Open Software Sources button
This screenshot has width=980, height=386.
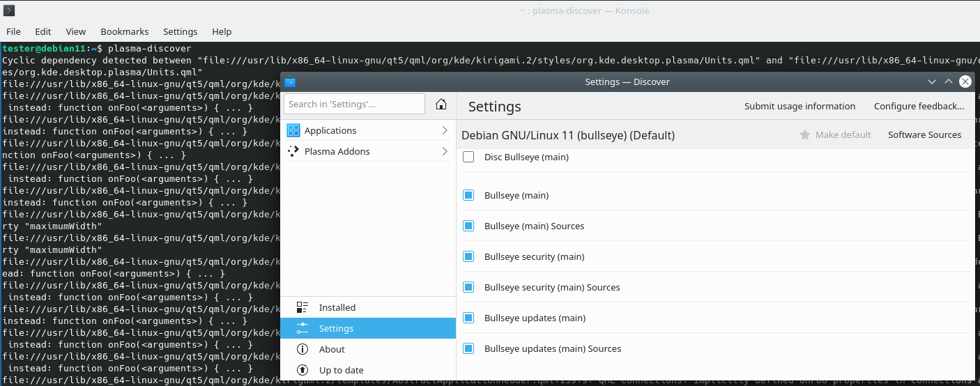[x=924, y=134]
